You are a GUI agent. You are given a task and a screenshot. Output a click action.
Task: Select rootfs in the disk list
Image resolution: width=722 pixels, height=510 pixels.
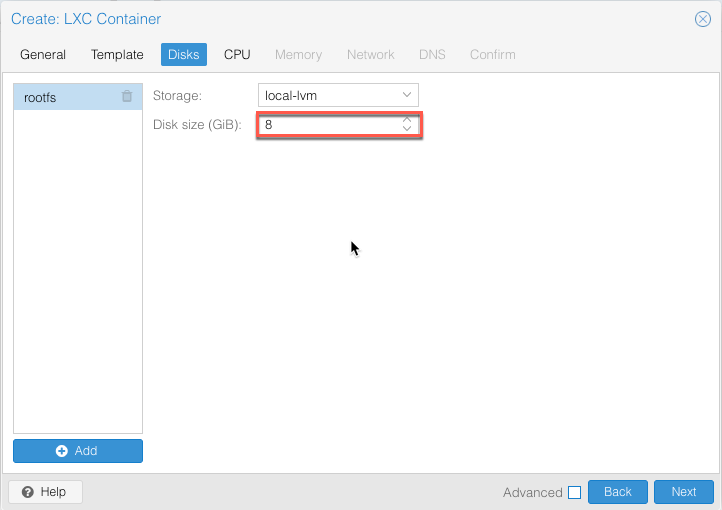tap(78, 97)
